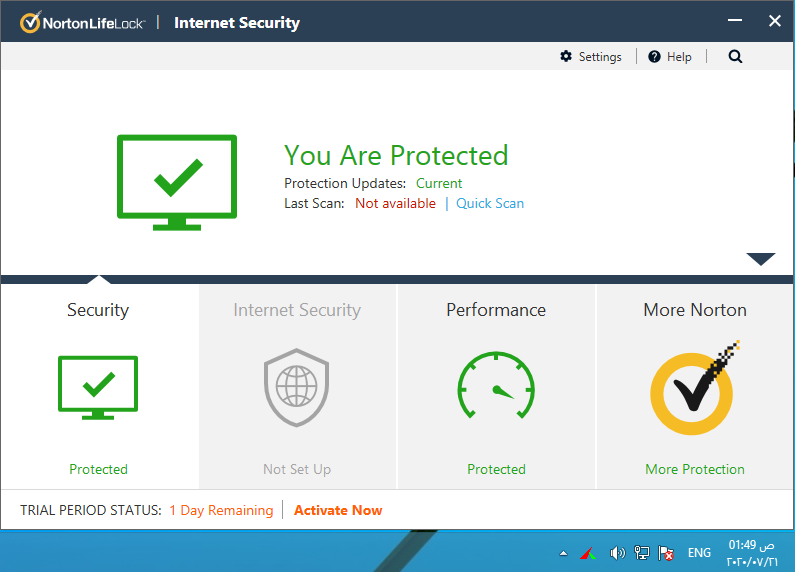Start a Quick Scan

click(490, 203)
